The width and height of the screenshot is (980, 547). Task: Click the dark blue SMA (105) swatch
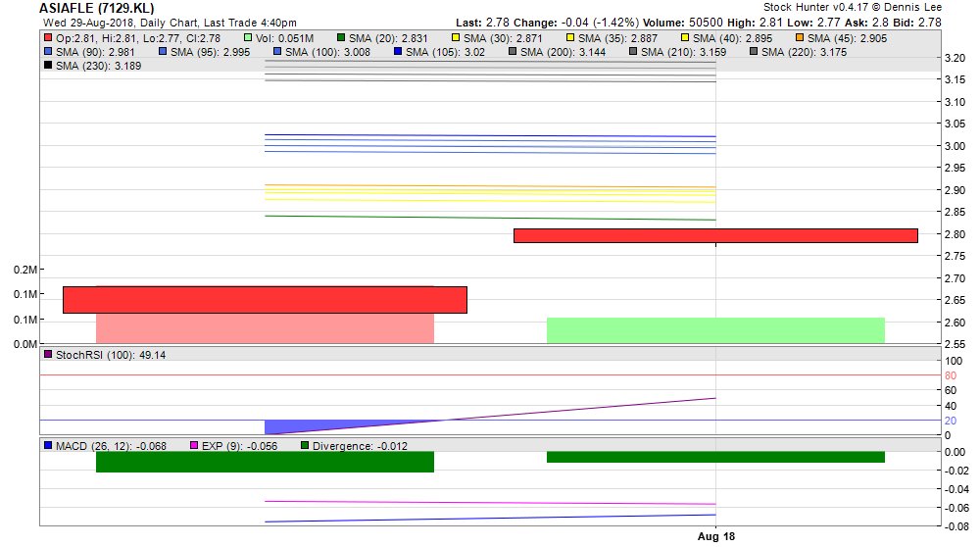point(398,52)
